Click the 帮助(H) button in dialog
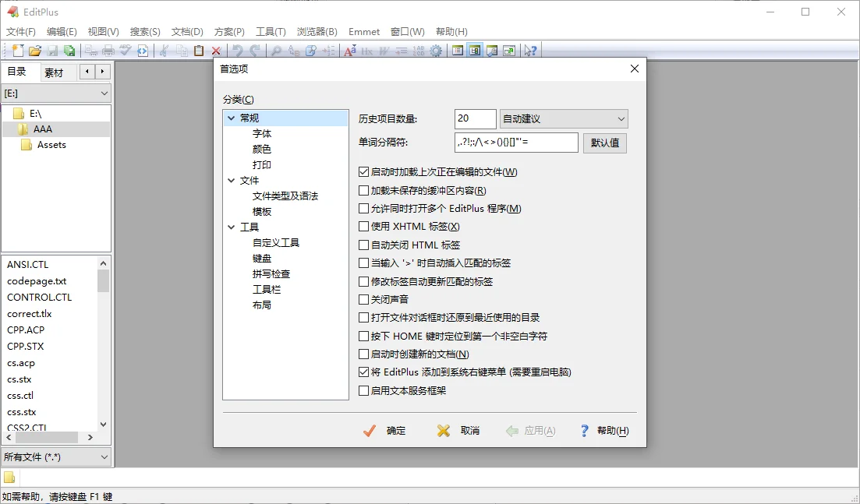Viewport: 860px width, 504px height. [604, 431]
